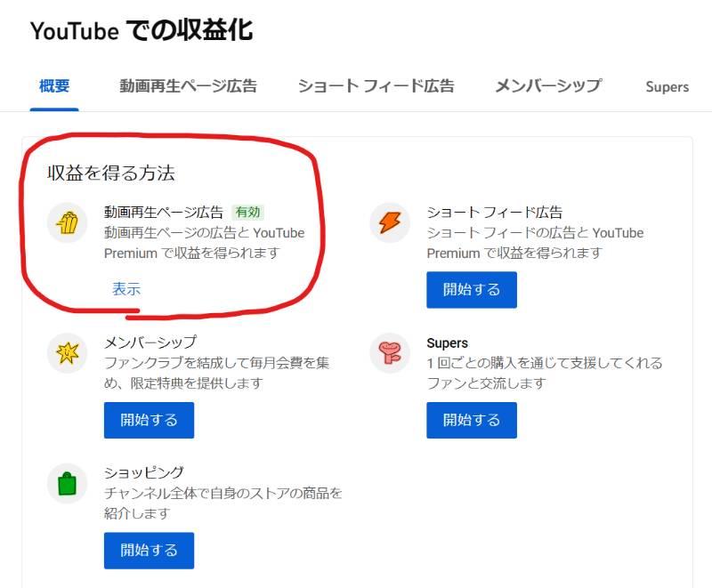Click 開始する for ショート フィード広告

[472, 289]
